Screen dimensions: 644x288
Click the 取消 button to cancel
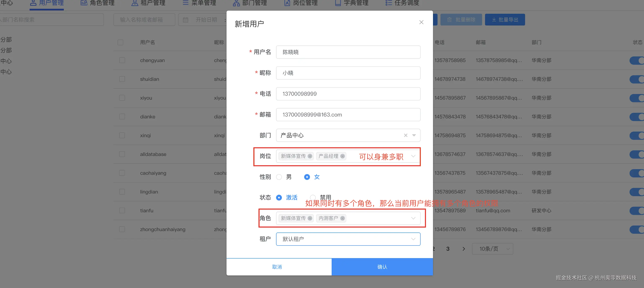pos(277,267)
